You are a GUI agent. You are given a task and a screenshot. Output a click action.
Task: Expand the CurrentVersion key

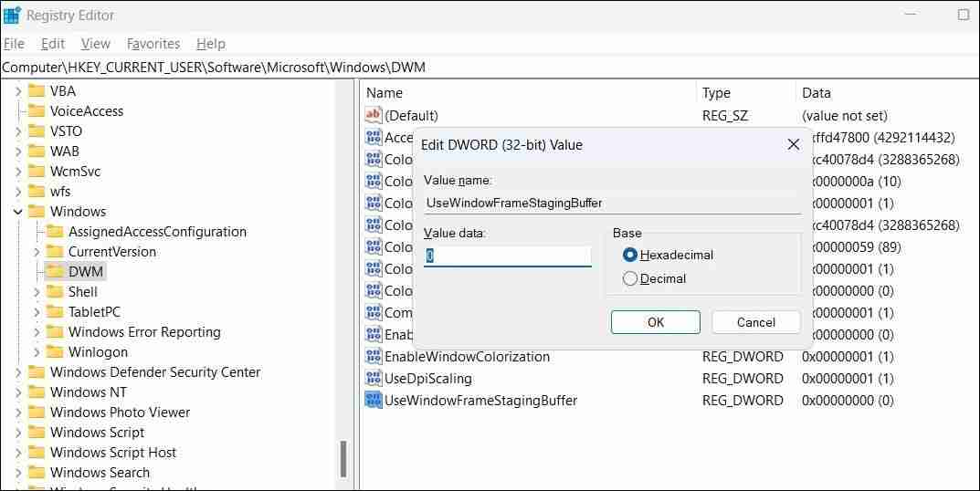[x=37, y=252]
